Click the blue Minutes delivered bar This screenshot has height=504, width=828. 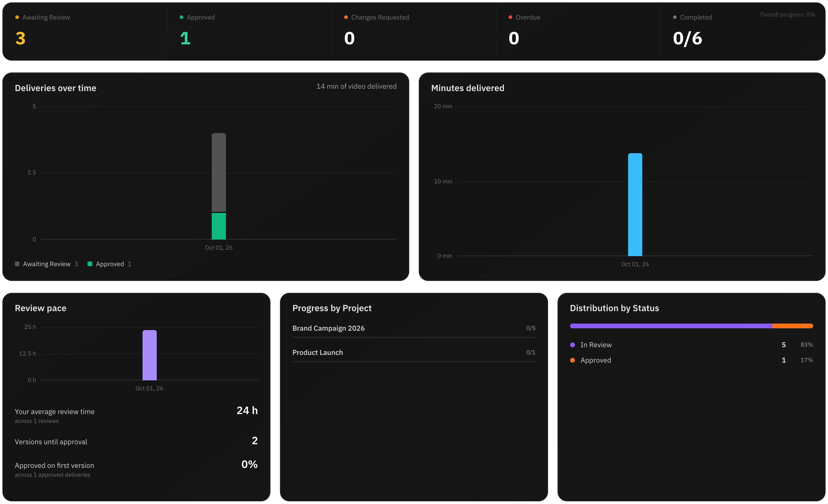pos(635,205)
